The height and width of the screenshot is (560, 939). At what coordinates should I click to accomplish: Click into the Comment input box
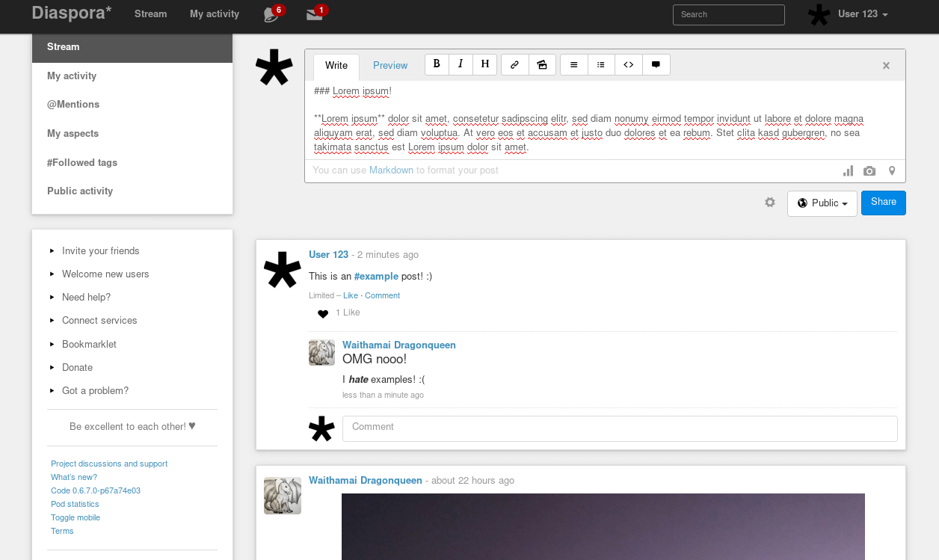(x=620, y=428)
